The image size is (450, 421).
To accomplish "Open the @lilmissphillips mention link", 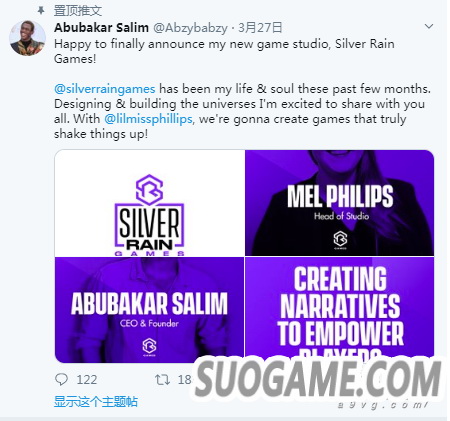I will point(148,119).
